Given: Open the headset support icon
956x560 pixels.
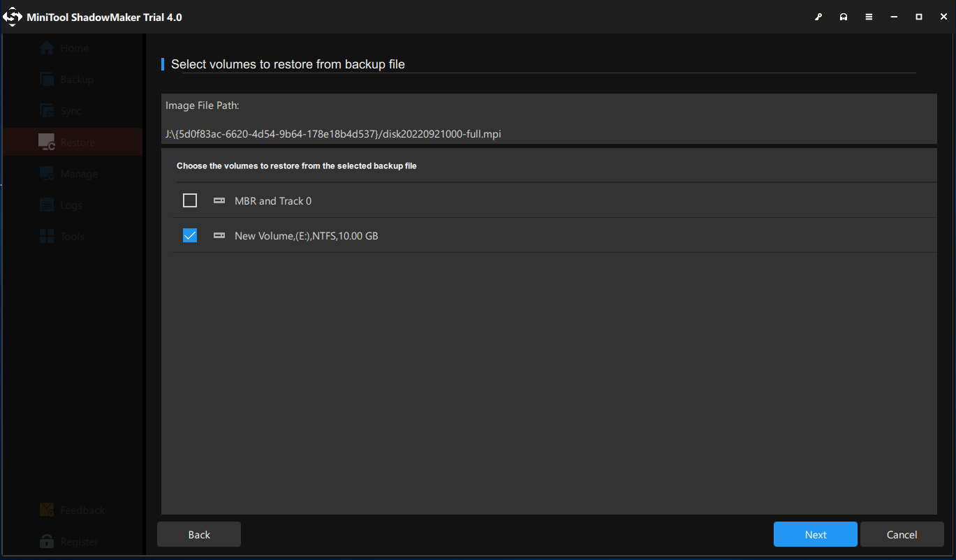Looking at the screenshot, I should click(844, 17).
